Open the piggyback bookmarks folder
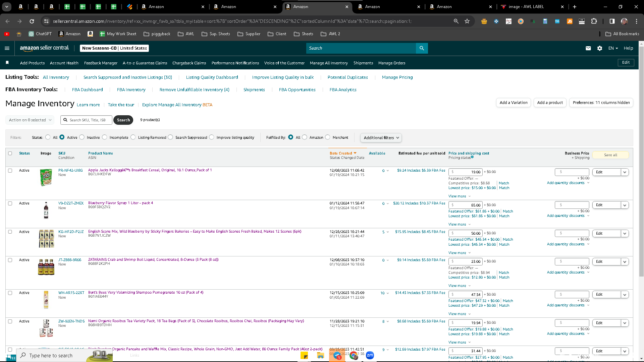This screenshot has width=644, height=362. pos(157,34)
